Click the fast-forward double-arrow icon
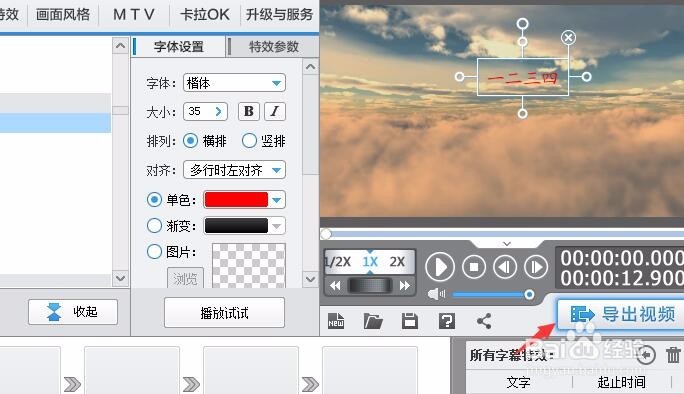The image size is (684, 394). click(405, 286)
